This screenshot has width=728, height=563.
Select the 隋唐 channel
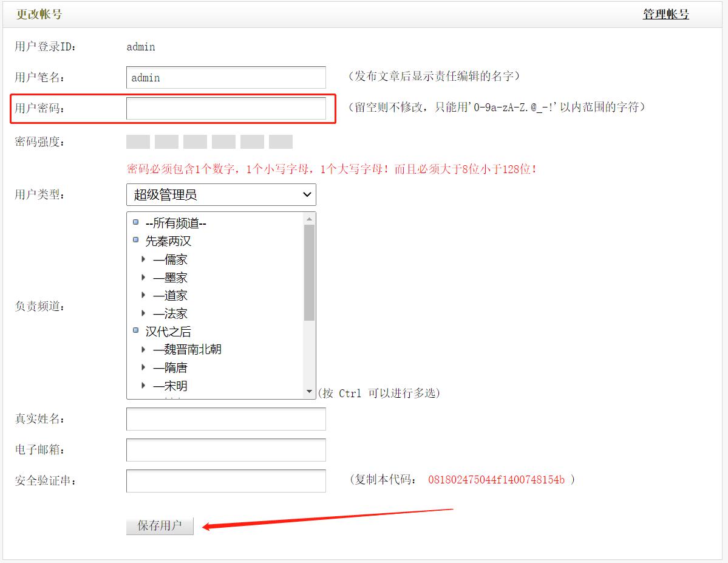click(171, 367)
